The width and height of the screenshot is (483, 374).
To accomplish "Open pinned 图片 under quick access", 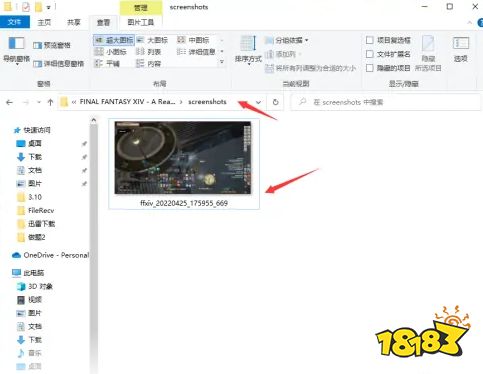I will click(x=29, y=183).
